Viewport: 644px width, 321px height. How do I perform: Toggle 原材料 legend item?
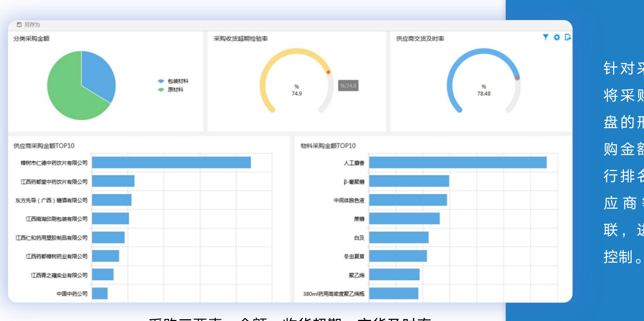171,90
